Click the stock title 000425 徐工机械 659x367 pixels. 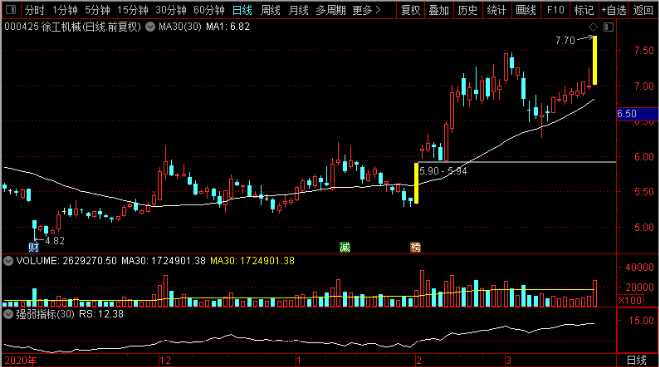click(x=72, y=27)
